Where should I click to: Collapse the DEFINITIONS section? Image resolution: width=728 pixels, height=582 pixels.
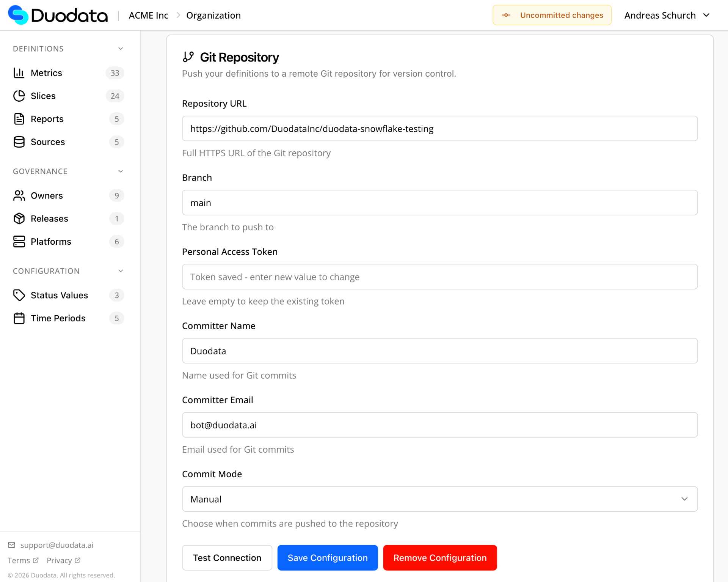[x=120, y=49]
